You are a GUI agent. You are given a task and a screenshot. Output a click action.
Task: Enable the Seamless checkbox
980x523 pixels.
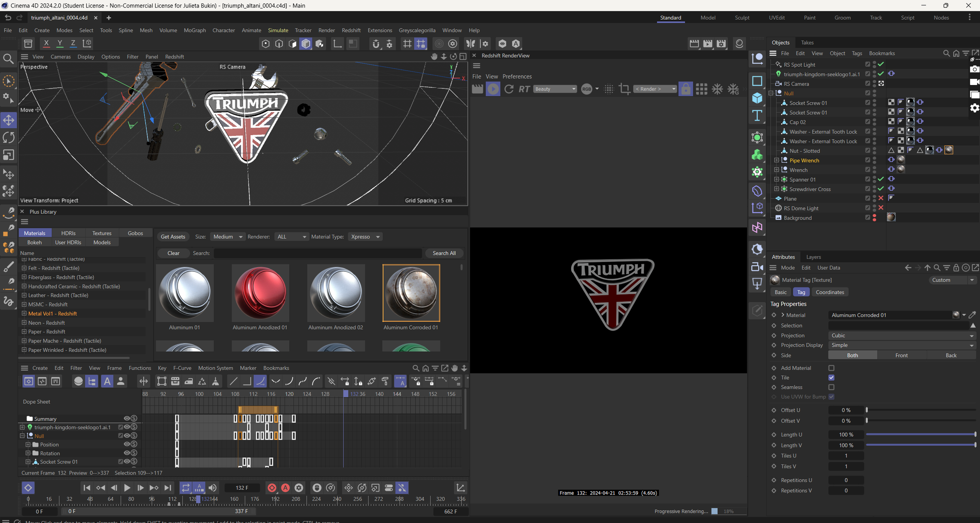pyautogui.click(x=831, y=387)
